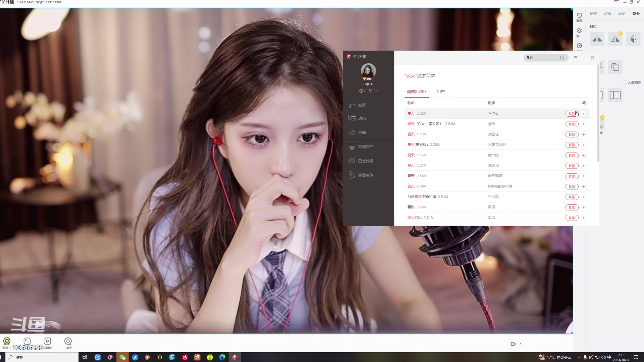644x362 pixels.
Task: Open the 一起看 watch-together icon
Action: click(x=68, y=341)
